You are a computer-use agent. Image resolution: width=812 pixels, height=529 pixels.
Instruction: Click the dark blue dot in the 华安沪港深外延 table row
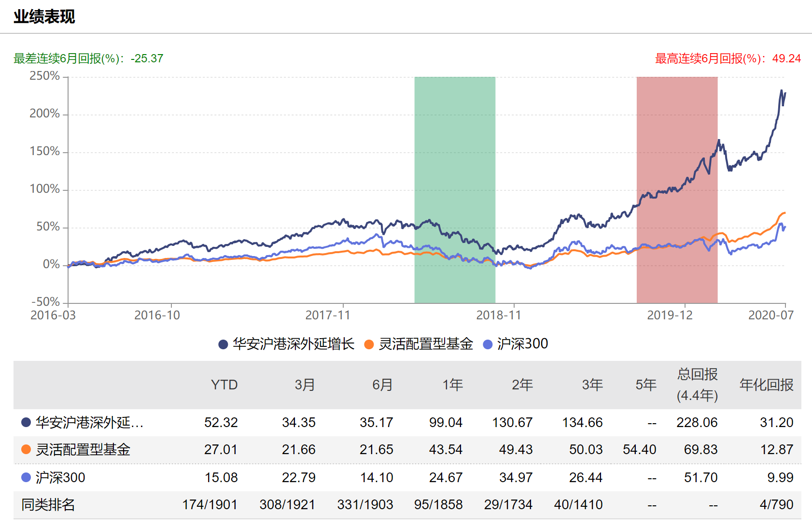(26, 423)
